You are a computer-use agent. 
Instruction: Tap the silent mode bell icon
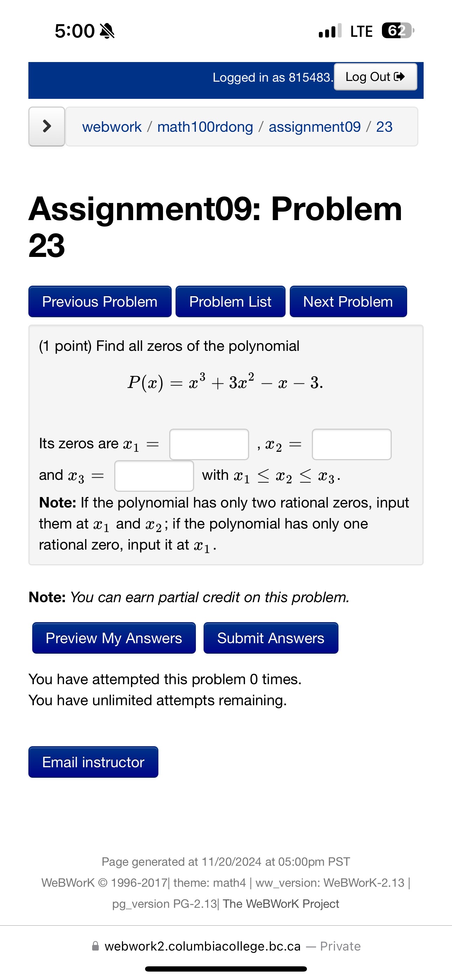107,31
